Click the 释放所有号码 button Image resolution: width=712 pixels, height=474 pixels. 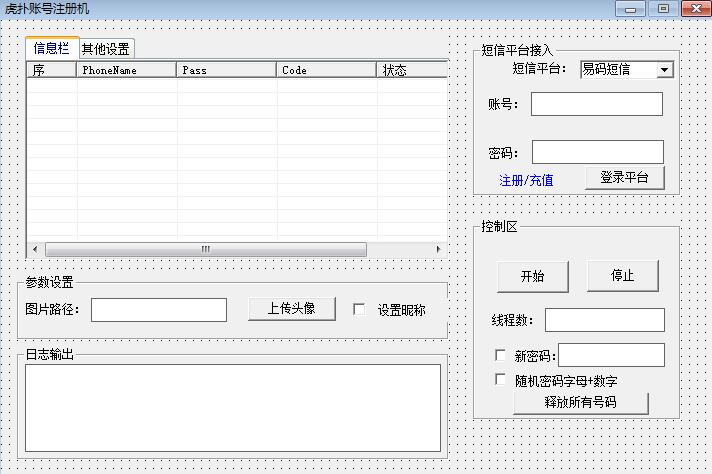(x=581, y=402)
